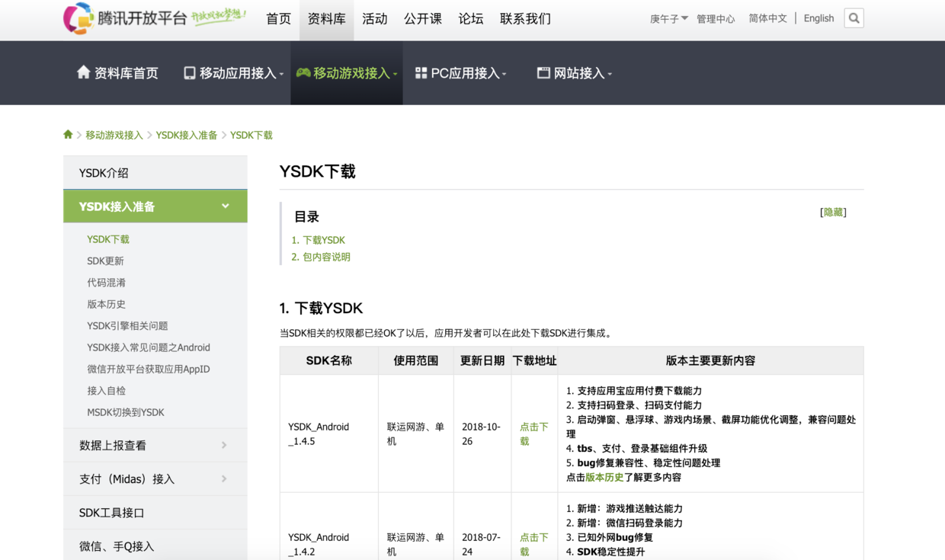The height and width of the screenshot is (560, 945).
Task: Open the 版本历史 link in table
Action: tap(604, 478)
